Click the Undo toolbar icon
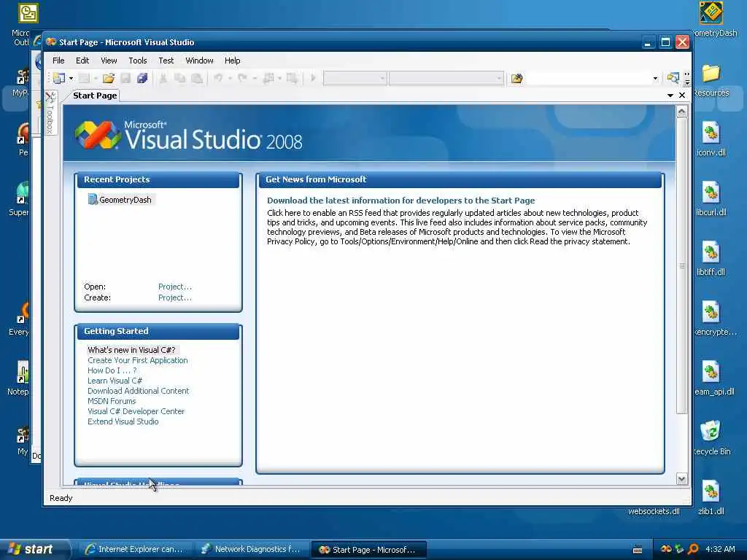This screenshot has height=560, width=747. [x=218, y=78]
